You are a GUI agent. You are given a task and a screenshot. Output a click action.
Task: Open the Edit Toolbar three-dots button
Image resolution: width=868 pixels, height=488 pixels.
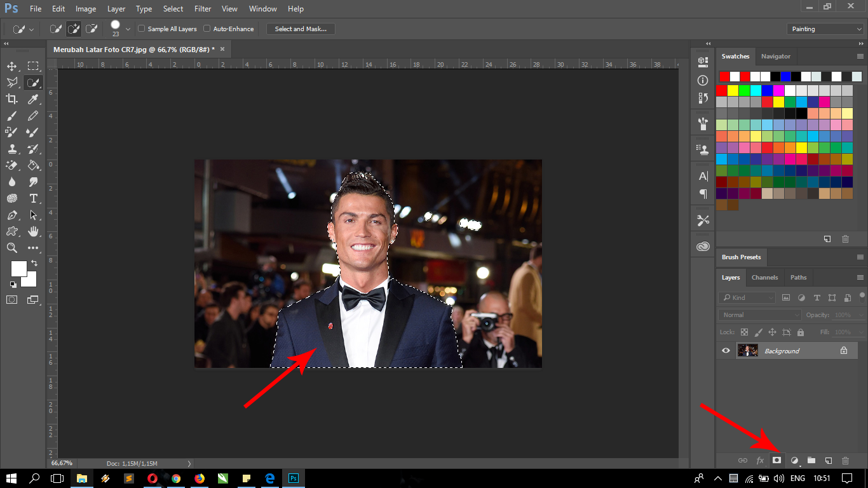[33, 248]
